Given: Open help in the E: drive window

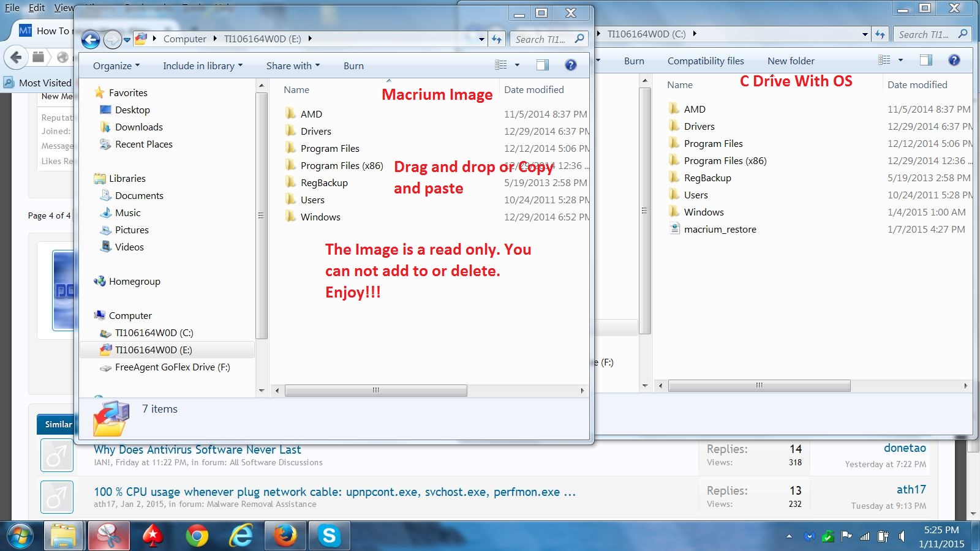Looking at the screenshot, I should pos(570,65).
